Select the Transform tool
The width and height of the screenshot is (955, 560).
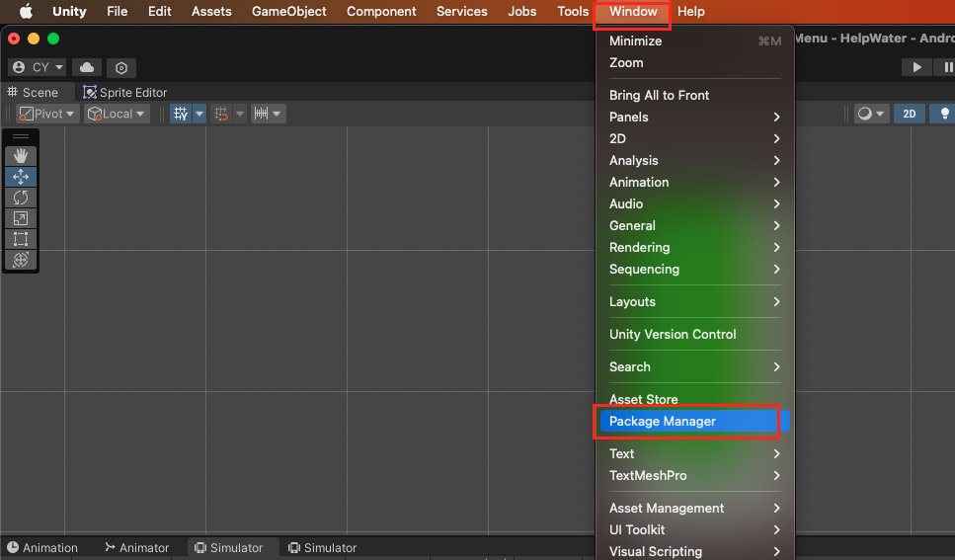pyautogui.click(x=21, y=260)
